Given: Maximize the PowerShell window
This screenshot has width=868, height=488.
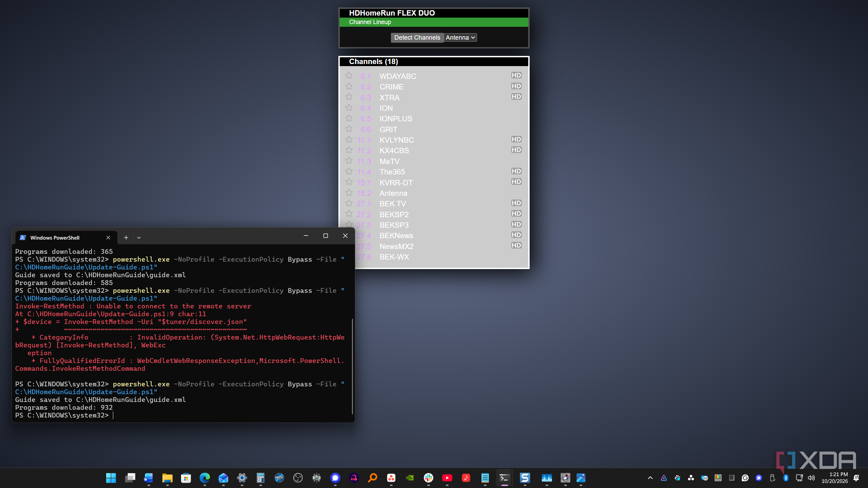Looking at the screenshot, I should (x=325, y=236).
